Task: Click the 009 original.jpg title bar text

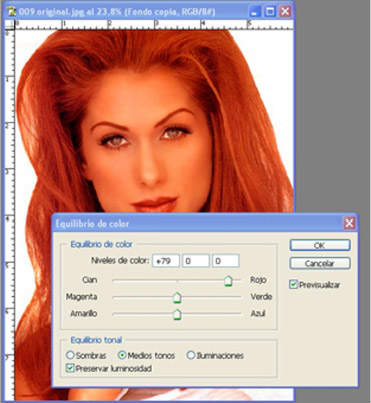Action: click(117, 12)
